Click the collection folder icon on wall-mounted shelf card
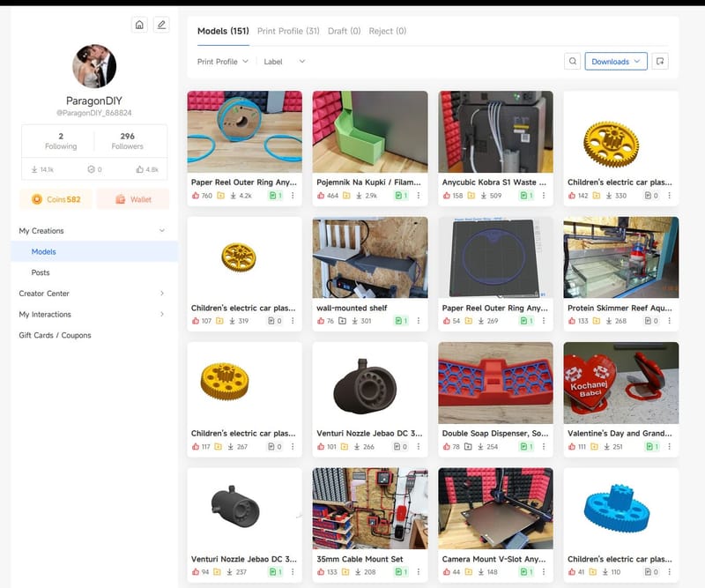This screenshot has width=705, height=588. point(342,321)
